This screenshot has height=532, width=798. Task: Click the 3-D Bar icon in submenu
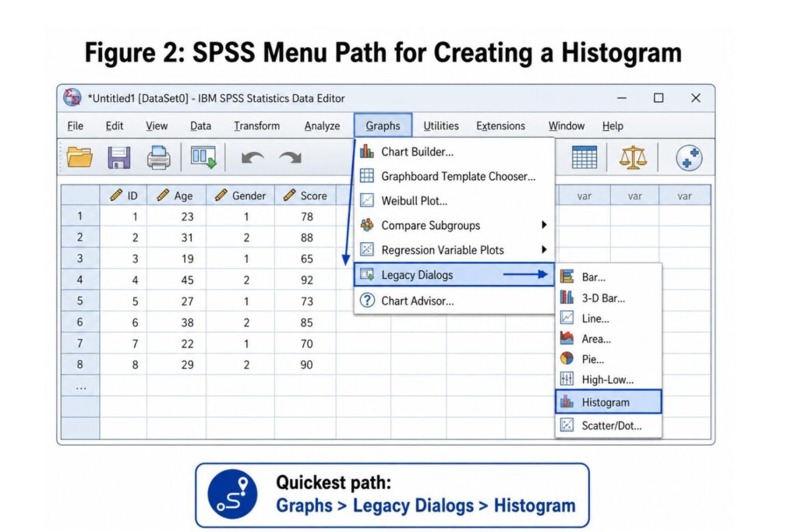567,297
